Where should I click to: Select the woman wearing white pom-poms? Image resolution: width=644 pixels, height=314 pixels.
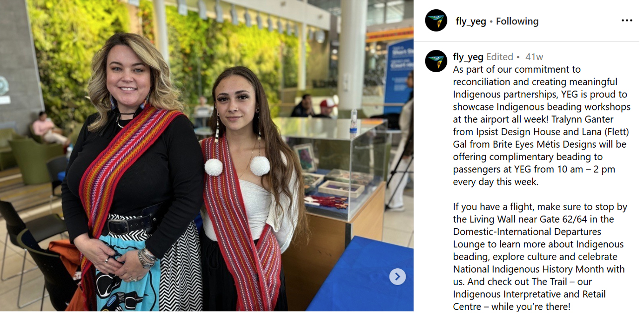(x=249, y=191)
